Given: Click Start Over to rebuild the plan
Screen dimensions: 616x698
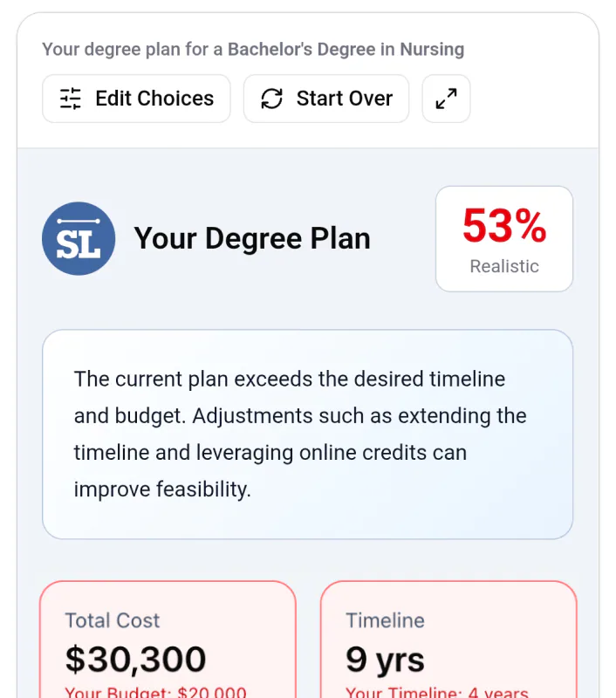Looking at the screenshot, I should [325, 99].
